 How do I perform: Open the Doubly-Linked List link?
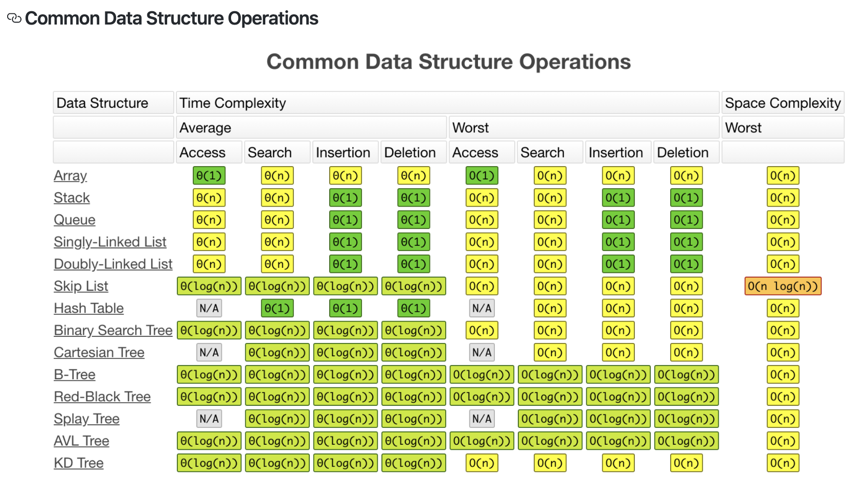[113, 264]
